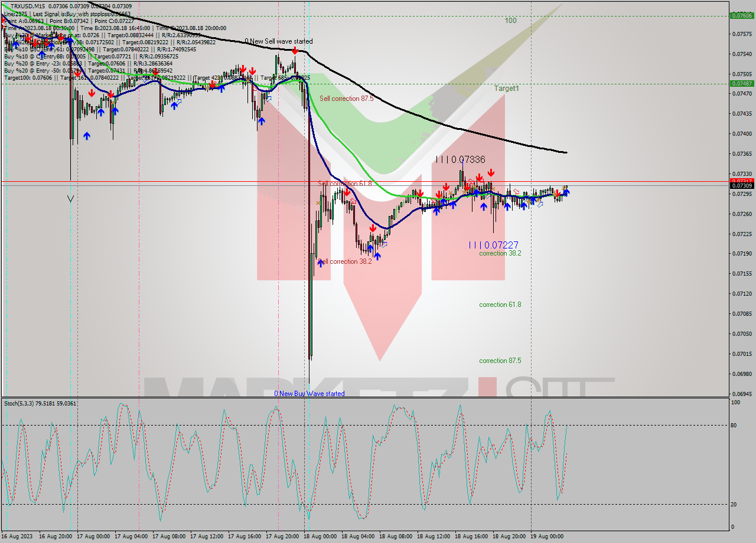Click the green 0.07606 price tag
This screenshot has width=756, height=543.
pos(742,16)
